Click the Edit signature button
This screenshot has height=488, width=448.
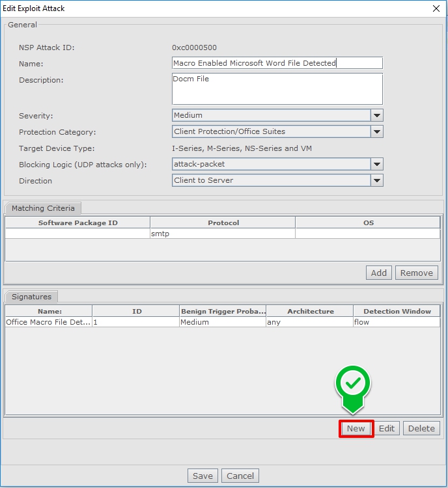click(x=387, y=428)
